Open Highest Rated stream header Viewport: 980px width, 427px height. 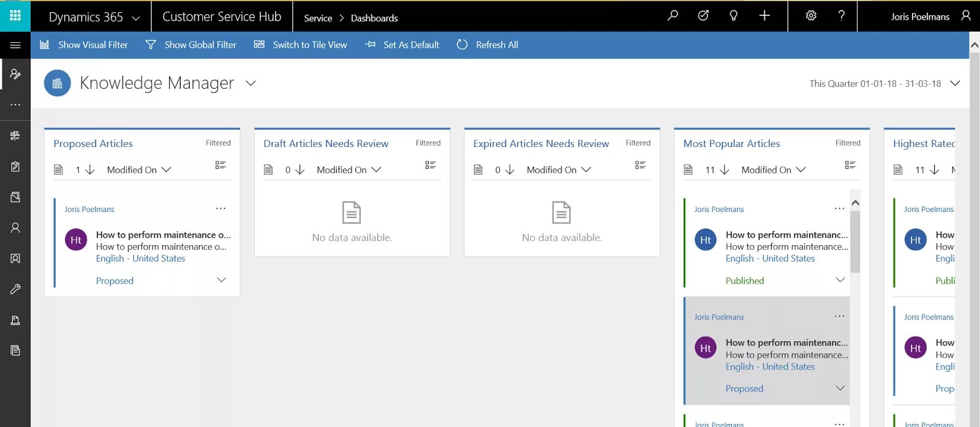[x=924, y=143]
